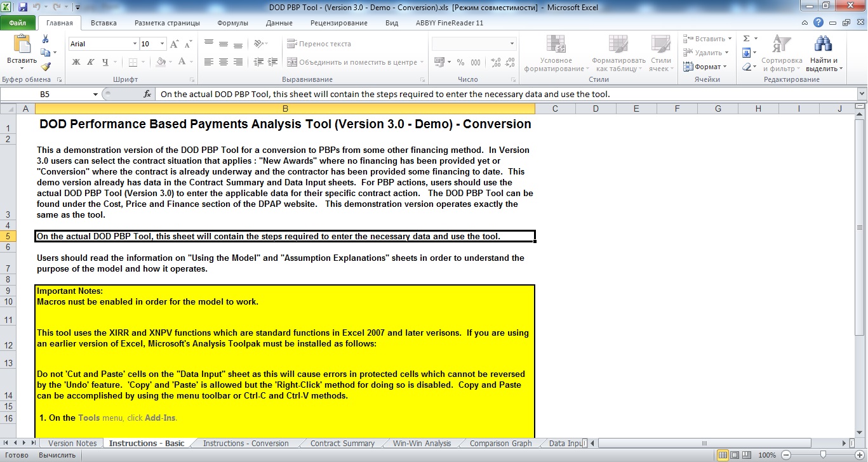Click the Excel Help question mark icon

(x=818, y=22)
